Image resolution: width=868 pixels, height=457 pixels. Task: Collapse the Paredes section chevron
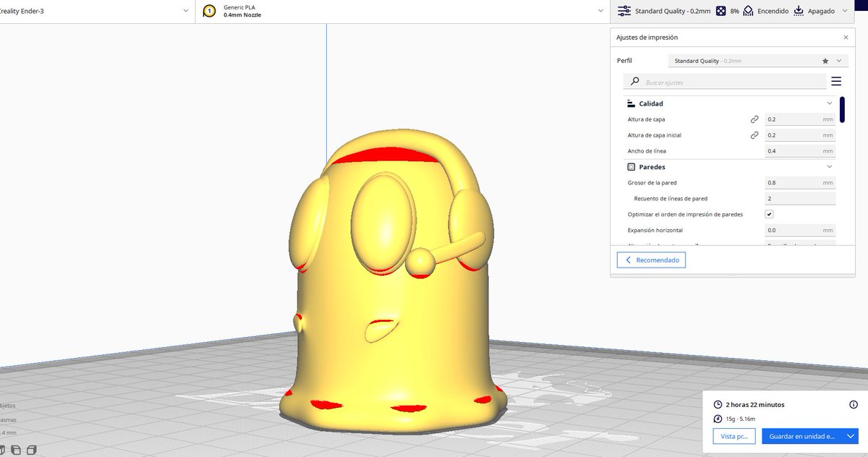coord(830,167)
